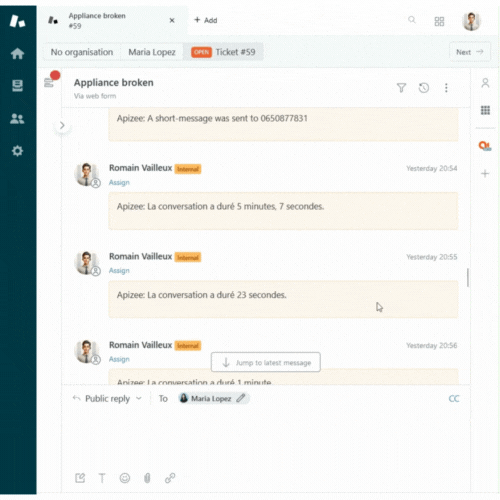Viewport: 500px width, 500px height.
Task: Open the Admin gear icon
Action: (17, 151)
